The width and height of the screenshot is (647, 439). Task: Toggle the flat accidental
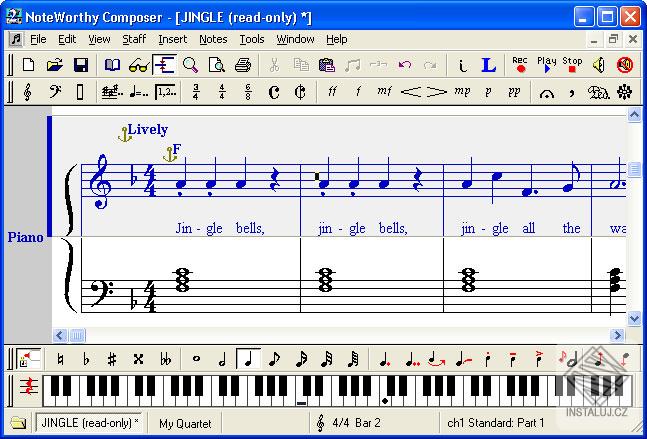click(86, 359)
